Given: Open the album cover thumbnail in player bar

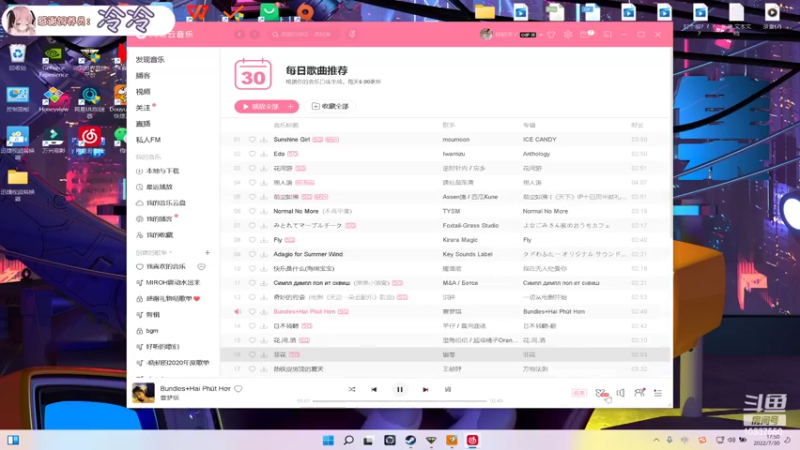Looking at the screenshot, I should (143, 392).
